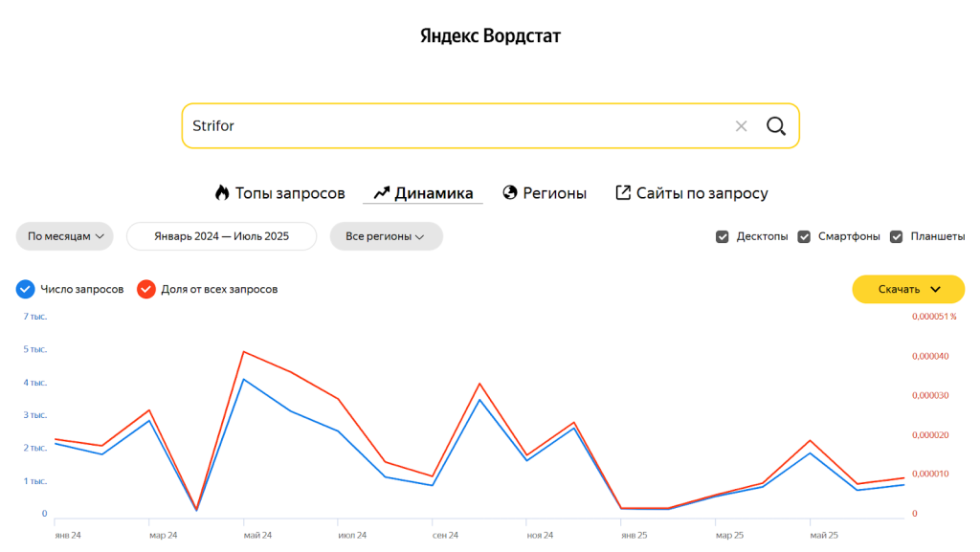Open the Регионы tab
This screenshot has width=980, height=552.
pos(554,193)
